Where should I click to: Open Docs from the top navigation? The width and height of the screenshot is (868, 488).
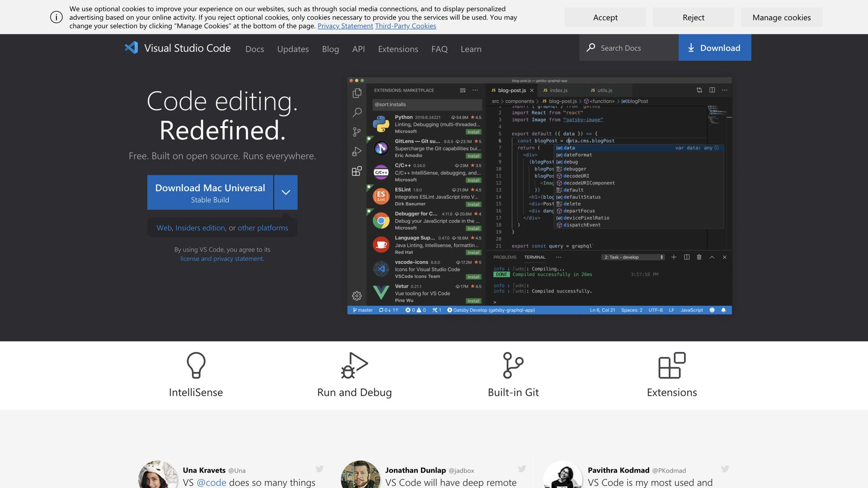point(255,49)
